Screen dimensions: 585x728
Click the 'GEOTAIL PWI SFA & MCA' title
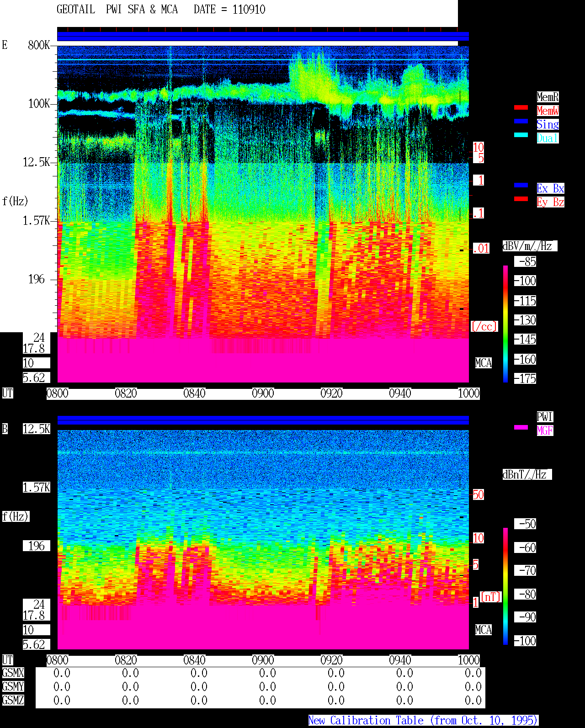pyautogui.click(x=117, y=10)
